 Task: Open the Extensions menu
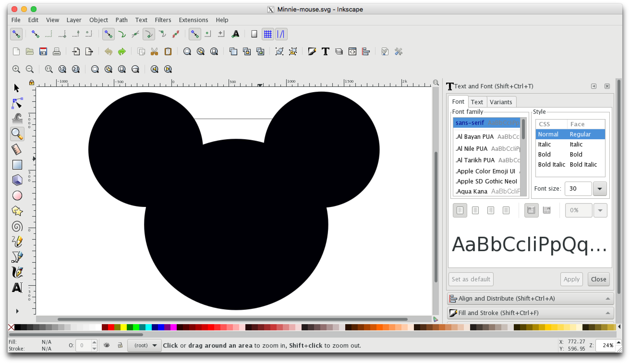tap(193, 20)
